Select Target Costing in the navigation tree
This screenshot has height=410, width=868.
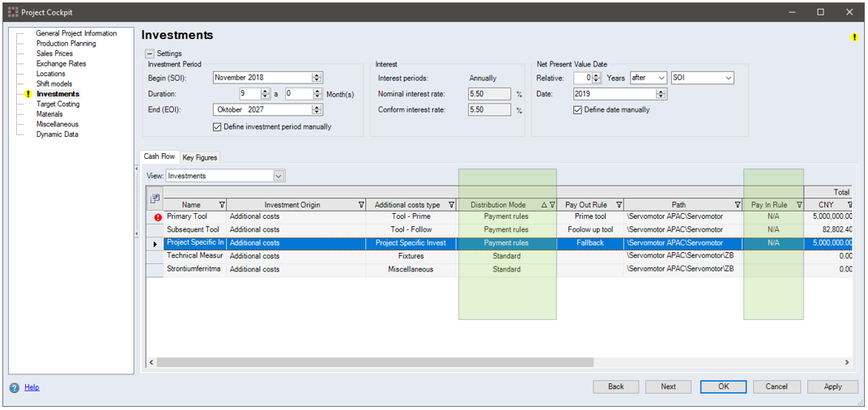pos(57,105)
